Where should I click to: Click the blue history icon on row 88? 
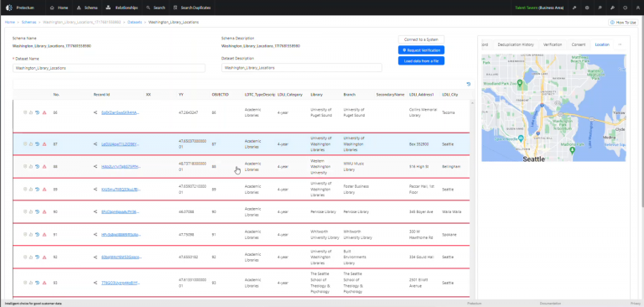38,166
